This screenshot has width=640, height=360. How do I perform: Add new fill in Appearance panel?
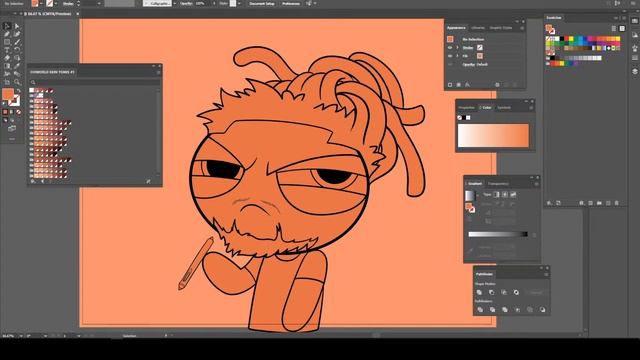(459, 85)
